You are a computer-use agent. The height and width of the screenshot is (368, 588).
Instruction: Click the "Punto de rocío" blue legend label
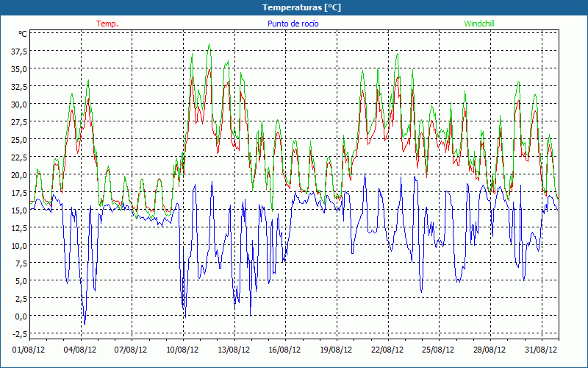click(x=293, y=24)
